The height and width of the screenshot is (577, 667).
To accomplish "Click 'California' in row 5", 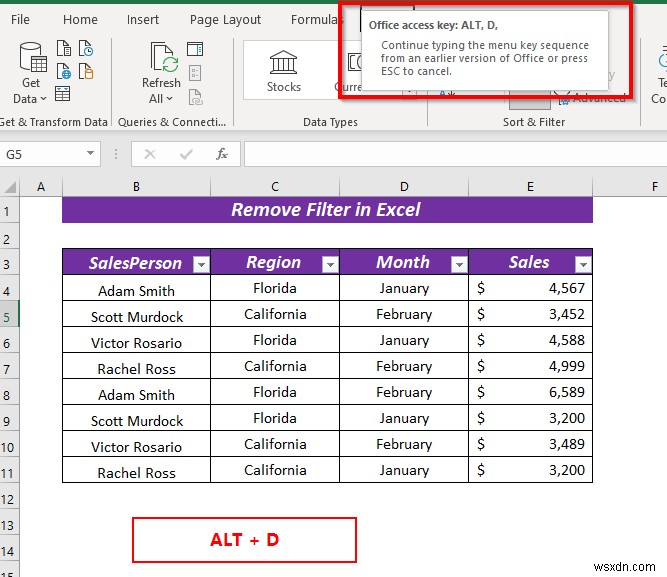I will click(275, 314).
